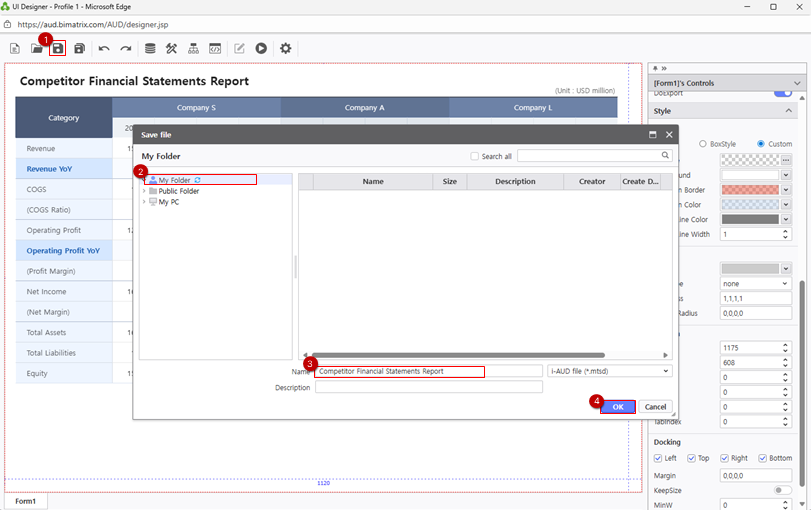Click the Save As toolbar icon
This screenshot has width=811, height=510.
pyautogui.click(x=79, y=48)
